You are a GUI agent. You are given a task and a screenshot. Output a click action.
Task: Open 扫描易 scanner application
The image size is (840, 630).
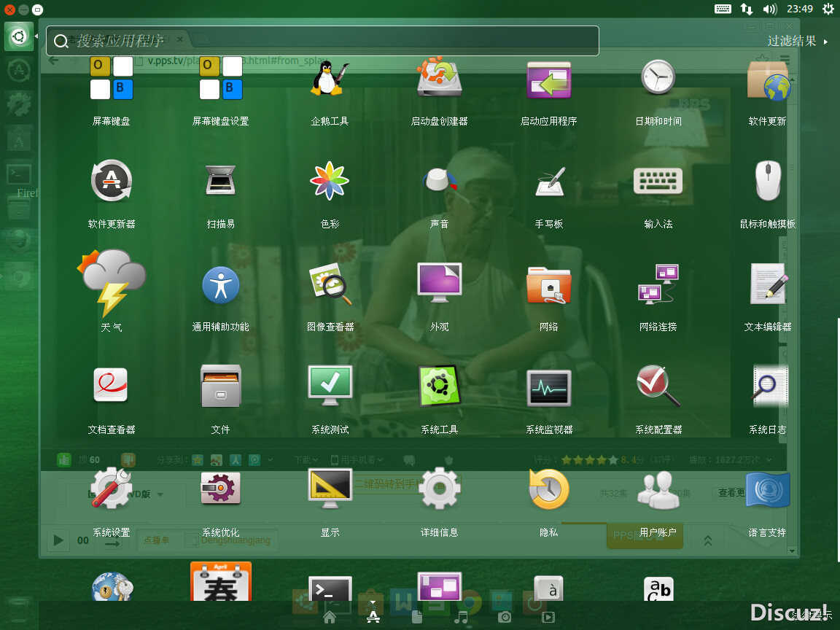point(221,181)
